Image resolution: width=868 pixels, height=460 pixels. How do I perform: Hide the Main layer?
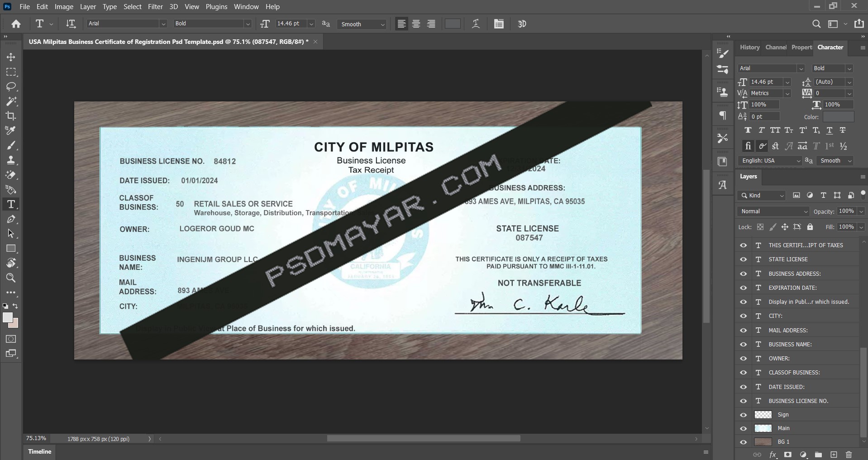[x=743, y=428]
